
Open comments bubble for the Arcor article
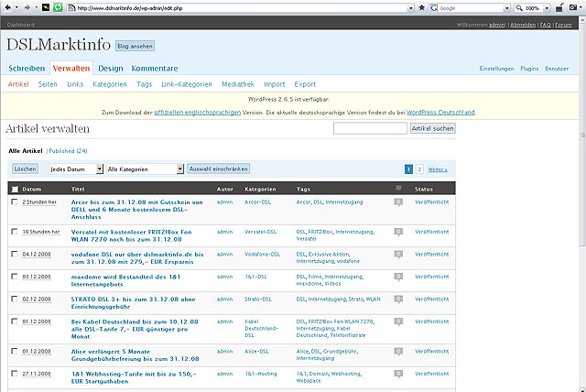coord(398,202)
